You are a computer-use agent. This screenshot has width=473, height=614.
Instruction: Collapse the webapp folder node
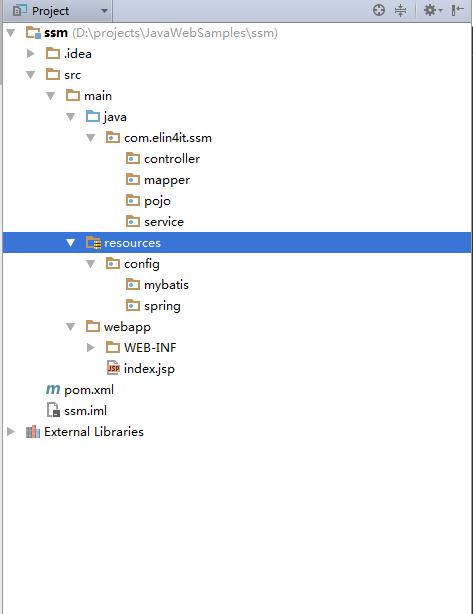click(x=70, y=327)
